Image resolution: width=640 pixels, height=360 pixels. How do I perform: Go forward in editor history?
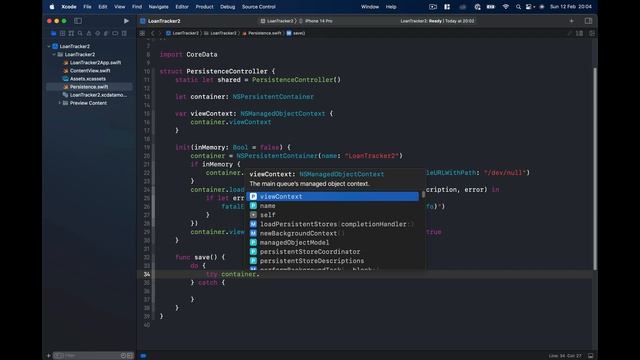click(160, 33)
